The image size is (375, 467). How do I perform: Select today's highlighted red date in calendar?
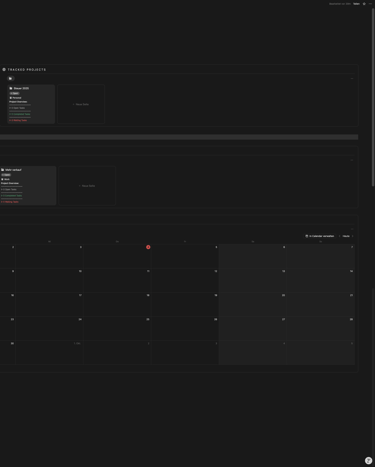click(148, 247)
